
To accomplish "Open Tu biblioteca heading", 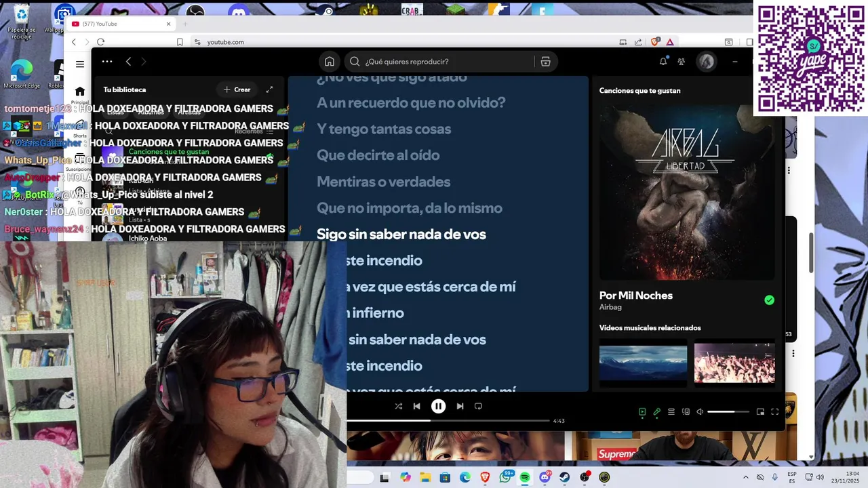I will (x=125, y=89).
